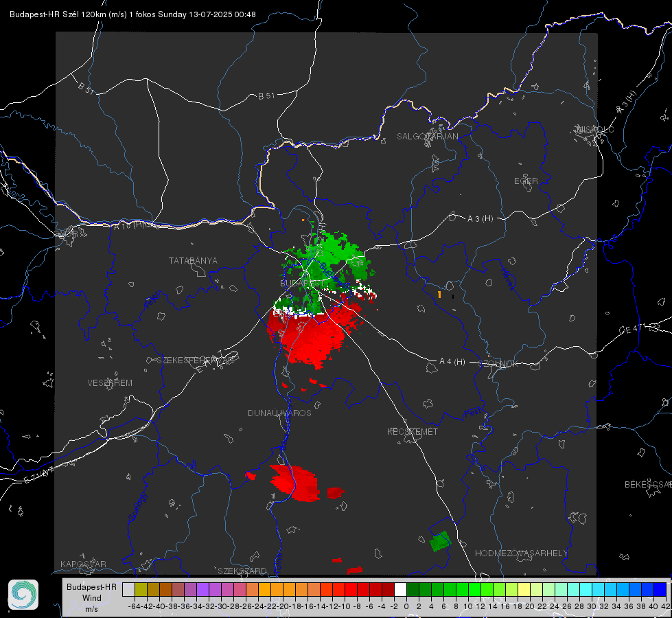Click the small green echo near HODMEZOVASARHELY
The width and height of the screenshot is (672, 618).
point(440,541)
